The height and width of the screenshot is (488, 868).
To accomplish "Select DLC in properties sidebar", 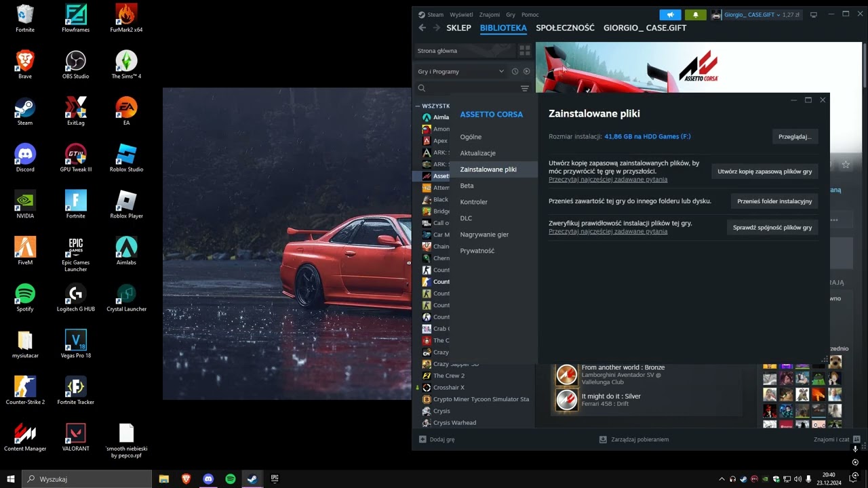I will pyautogui.click(x=467, y=218).
